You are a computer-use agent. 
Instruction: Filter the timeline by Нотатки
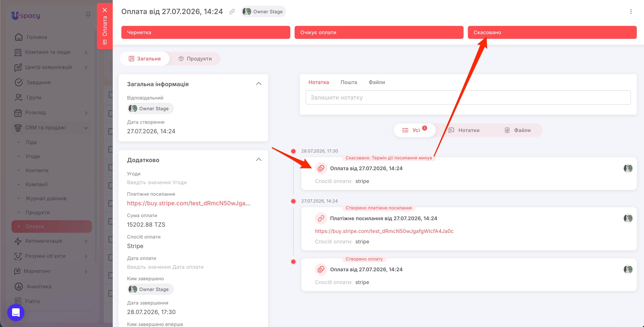464,130
